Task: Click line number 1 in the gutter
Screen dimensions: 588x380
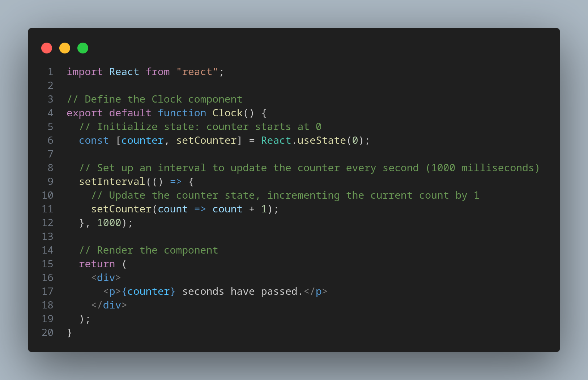Action: pos(51,72)
